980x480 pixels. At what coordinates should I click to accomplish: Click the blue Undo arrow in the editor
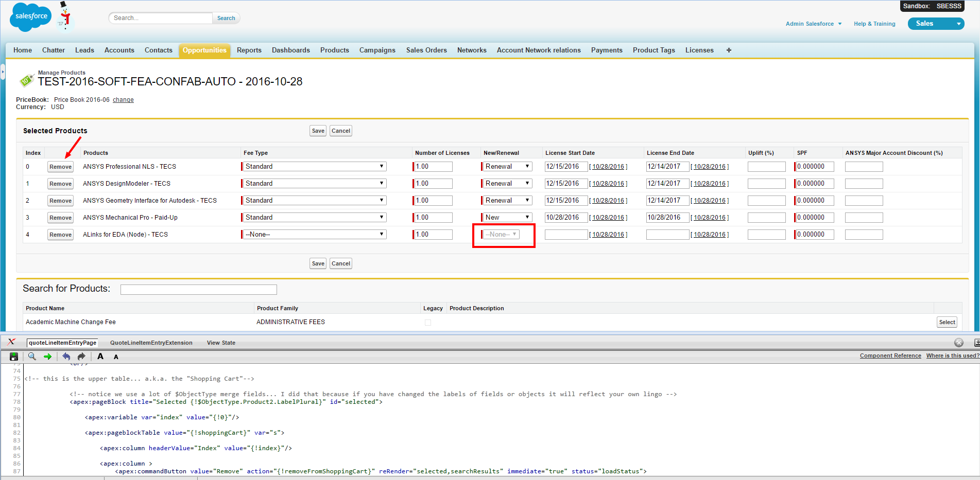tap(66, 357)
